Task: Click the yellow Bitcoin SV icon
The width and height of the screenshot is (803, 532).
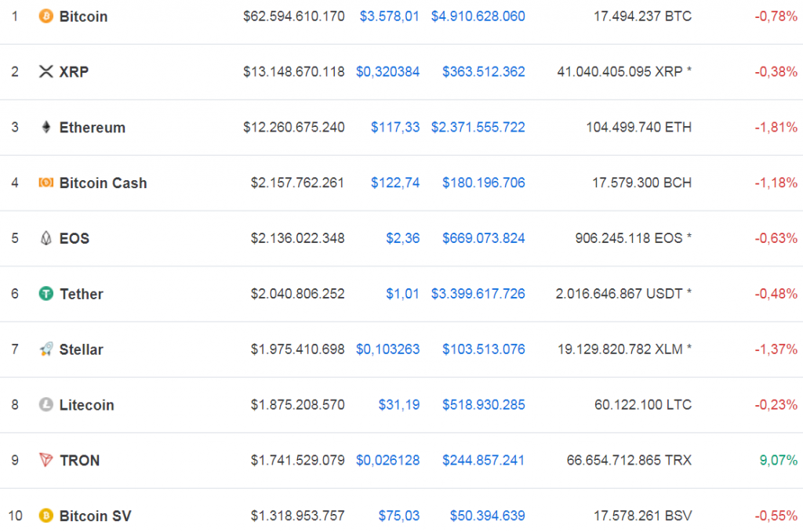Action: coord(46,516)
